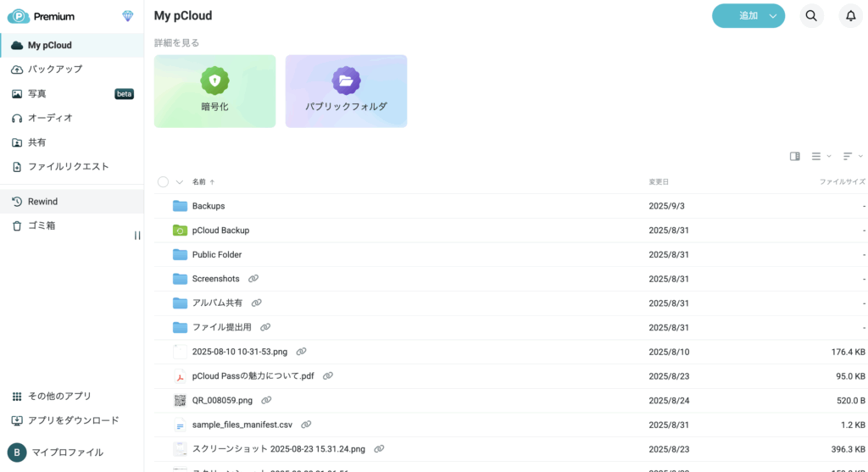Toggle the select-all circle checkbox

[163, 182]
